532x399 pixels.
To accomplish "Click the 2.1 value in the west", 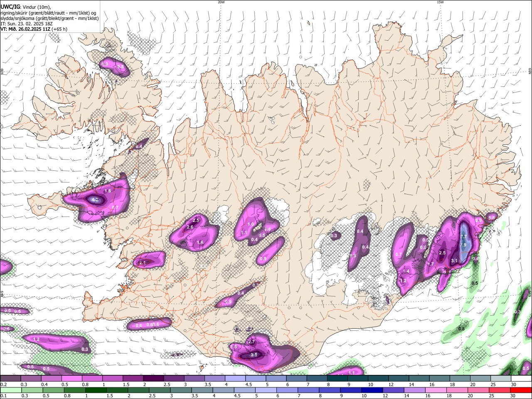I will [143, 263].
